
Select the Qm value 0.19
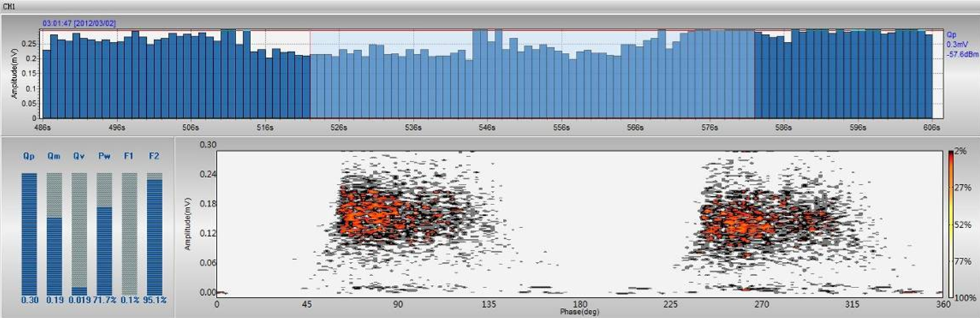coord(54,300)
